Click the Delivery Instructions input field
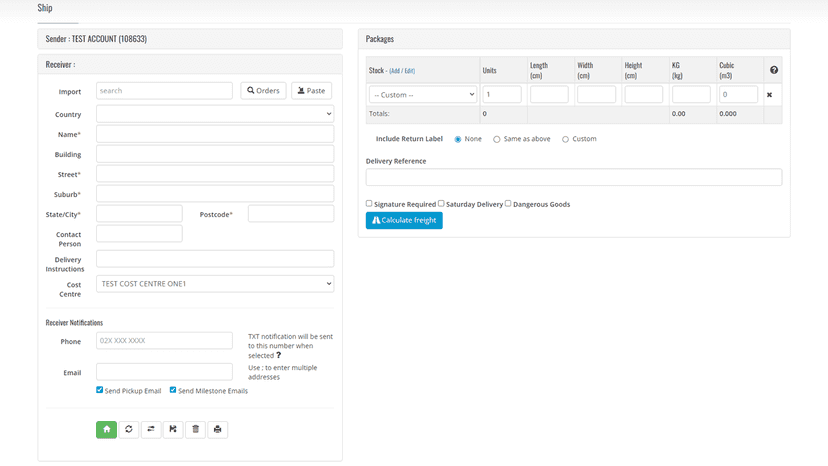 pos(215,259)
